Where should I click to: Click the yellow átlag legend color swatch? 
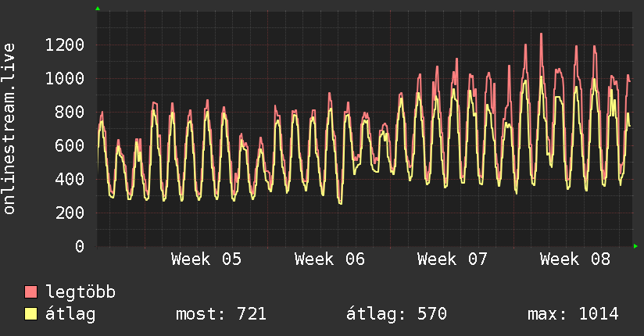[x=30, y=314]
